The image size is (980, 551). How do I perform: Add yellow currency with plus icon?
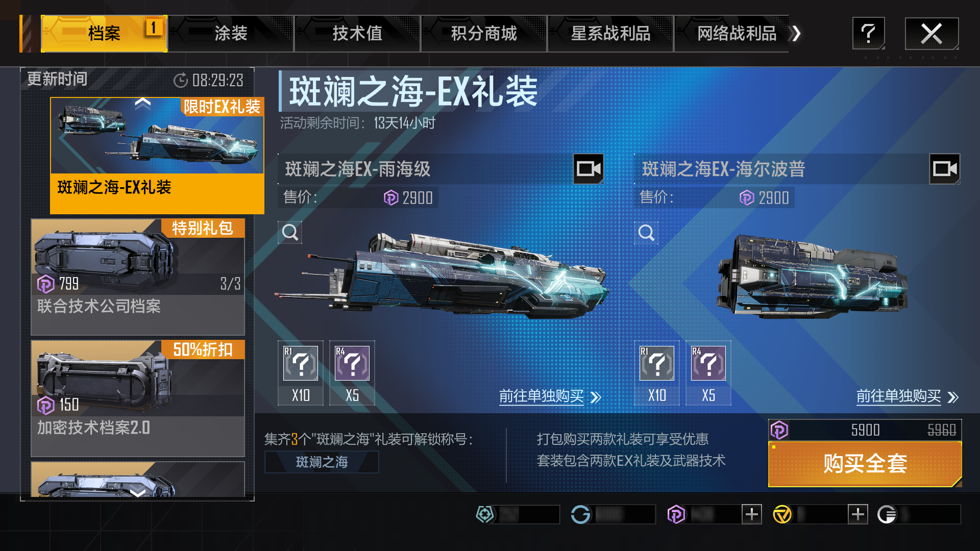pos(857,514)
